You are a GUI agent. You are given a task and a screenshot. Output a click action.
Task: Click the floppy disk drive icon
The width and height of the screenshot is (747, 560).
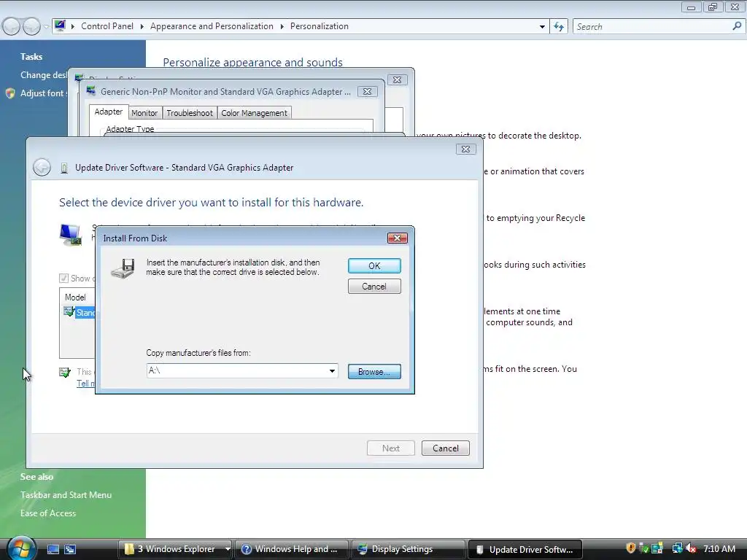point(123,268)
